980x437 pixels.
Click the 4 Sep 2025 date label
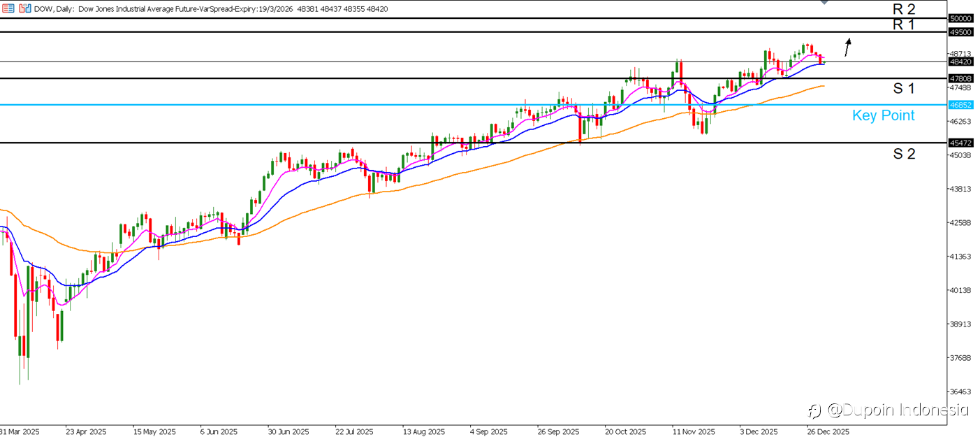[x=490, y=431]
